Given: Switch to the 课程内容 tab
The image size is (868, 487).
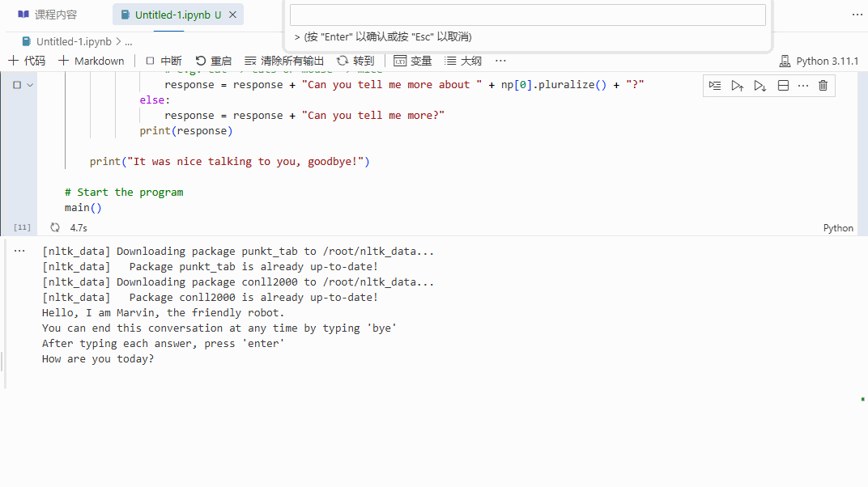Looking at the screenshot, I should coord(48,15).
